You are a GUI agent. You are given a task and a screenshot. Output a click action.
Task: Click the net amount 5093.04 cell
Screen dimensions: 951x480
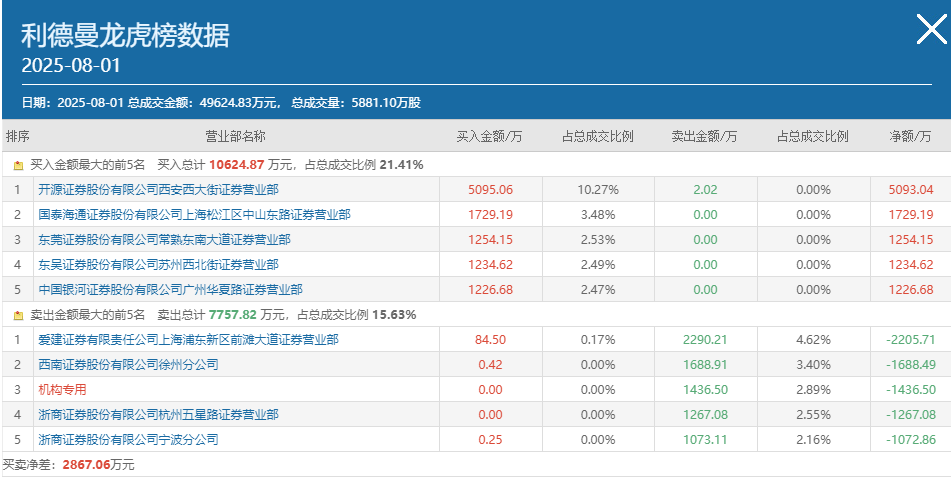[x=911, y=189]
